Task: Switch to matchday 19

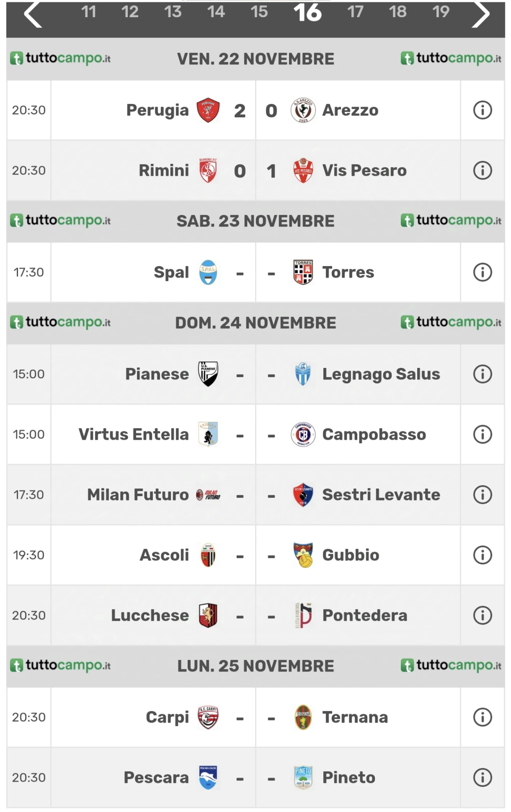Action: 441,12
